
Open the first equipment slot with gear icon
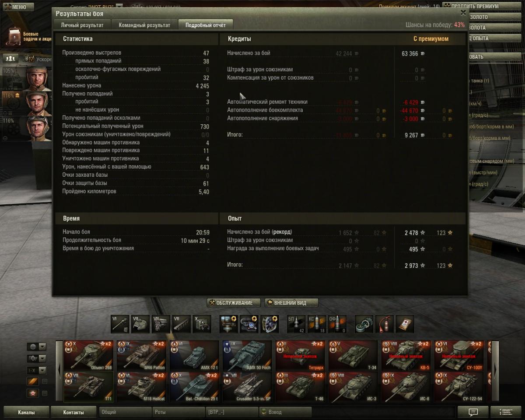[229, 324]
